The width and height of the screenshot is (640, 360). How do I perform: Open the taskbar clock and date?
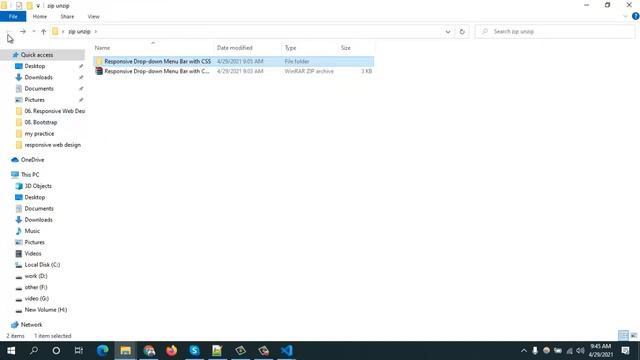(600, 351)
